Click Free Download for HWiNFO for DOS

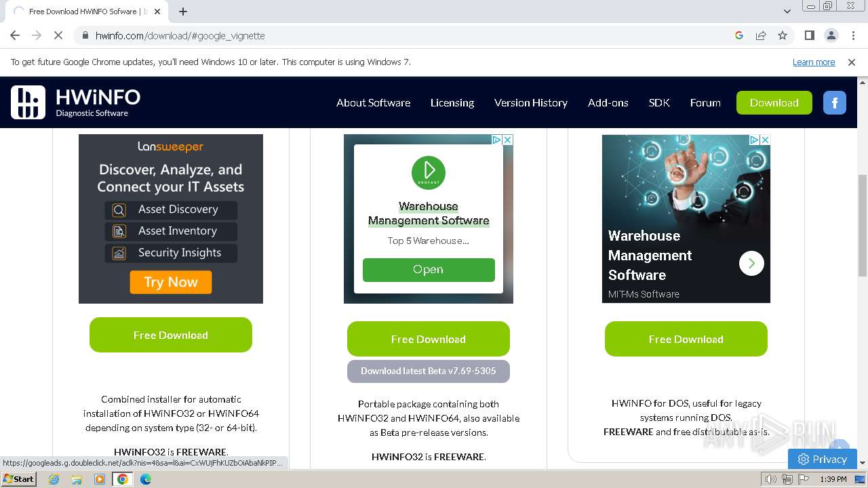point(686,339)
